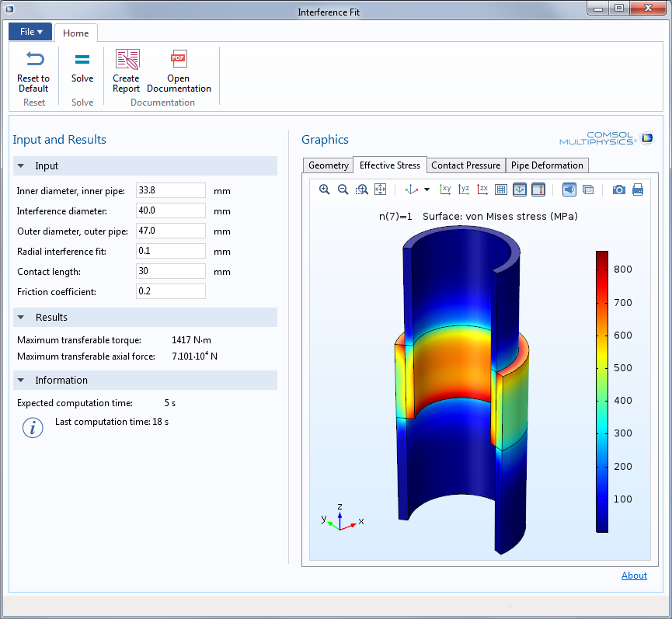Click the stressed pipe model in graphics

[x=461, y=390]
